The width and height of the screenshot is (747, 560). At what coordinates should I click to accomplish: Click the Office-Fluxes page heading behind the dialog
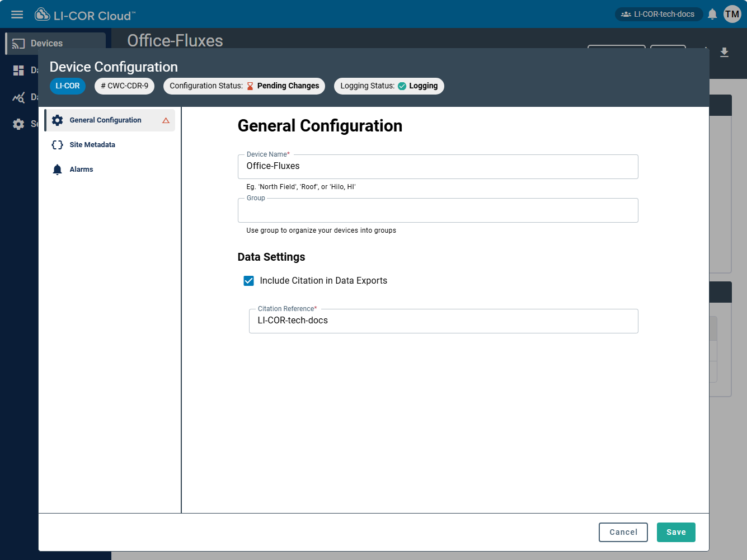[175, 40]
